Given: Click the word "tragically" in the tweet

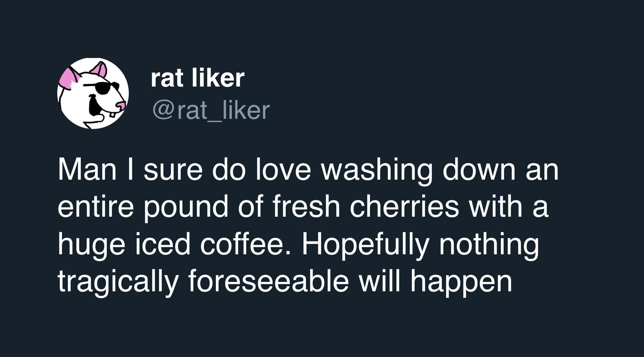Looking at the screenshot, I should 117,283.
